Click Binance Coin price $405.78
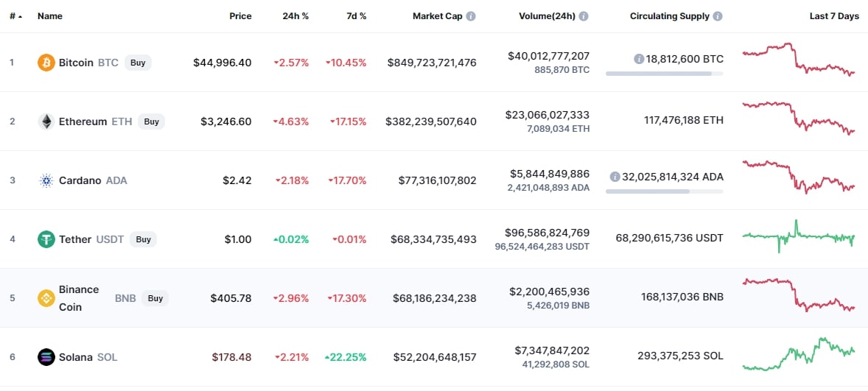868x391 pixels. click(x=231, y=298)
